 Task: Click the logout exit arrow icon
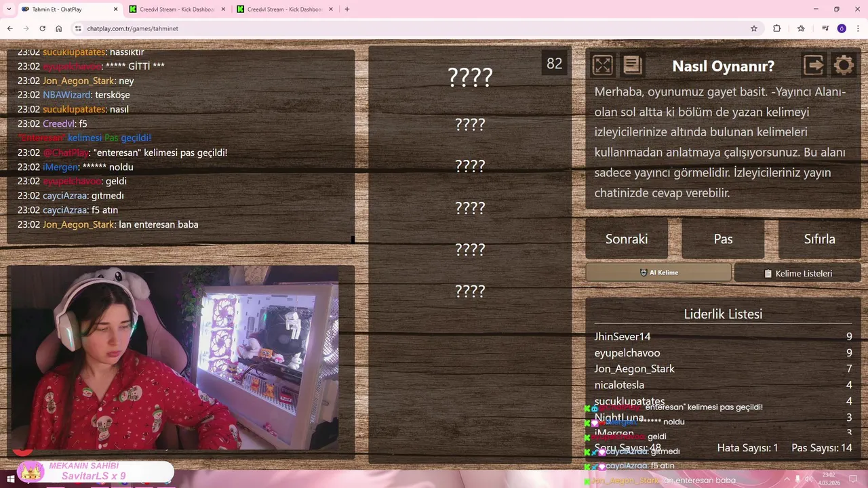[814, 65]
